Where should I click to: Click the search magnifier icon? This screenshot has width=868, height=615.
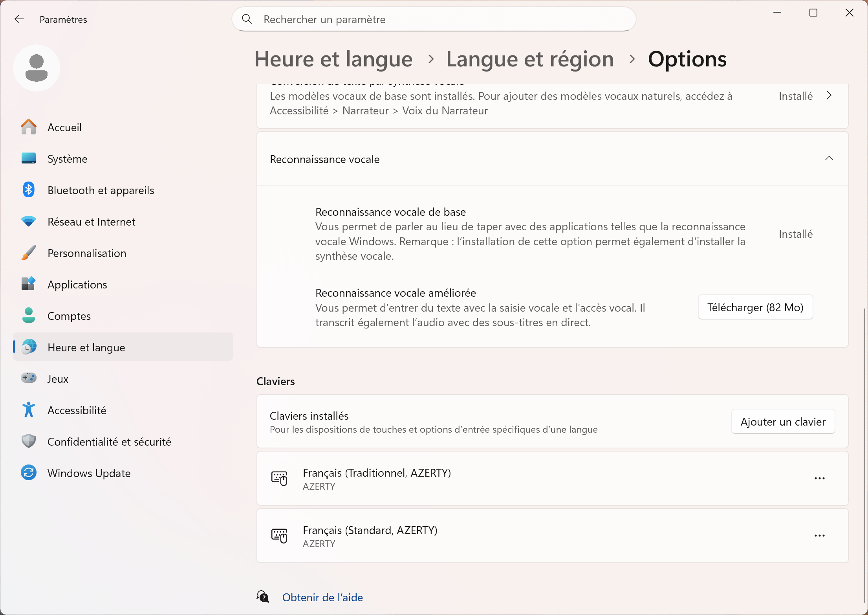(x=247, y=19)
